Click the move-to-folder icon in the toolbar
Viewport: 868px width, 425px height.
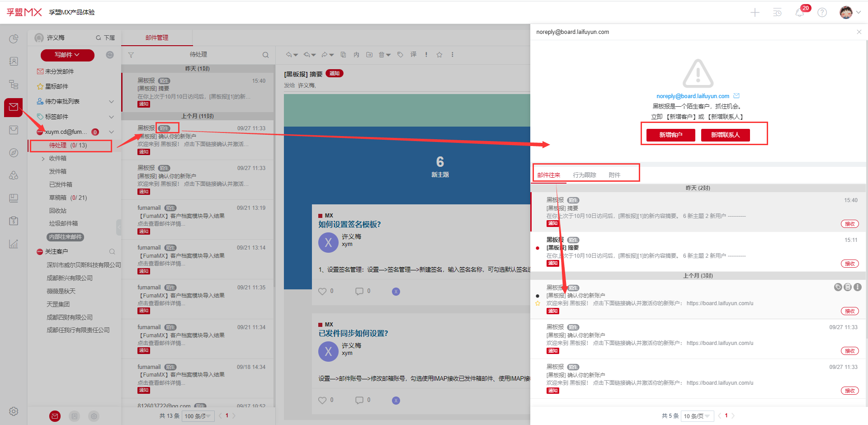coord(369,55)
